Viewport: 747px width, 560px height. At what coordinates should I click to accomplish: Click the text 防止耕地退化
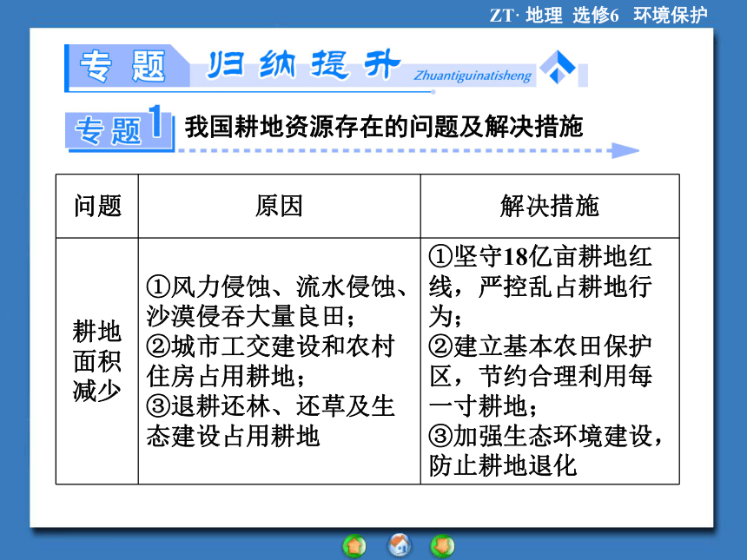coord(503,465)
